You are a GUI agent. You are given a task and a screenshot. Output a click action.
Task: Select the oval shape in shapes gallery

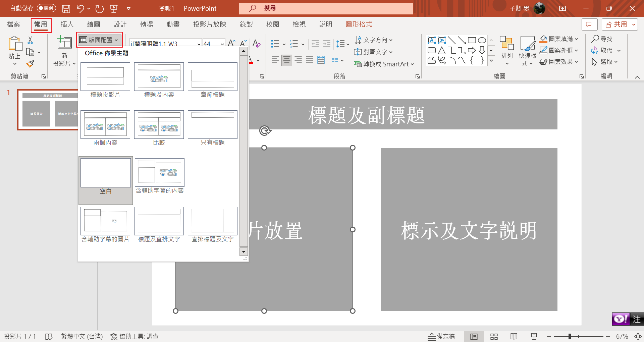pos(482,40)
